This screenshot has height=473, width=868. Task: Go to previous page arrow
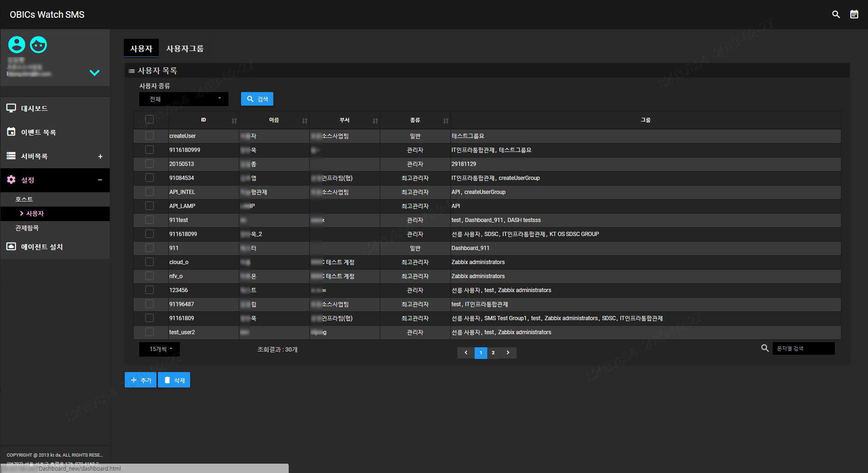coord(466,352)
